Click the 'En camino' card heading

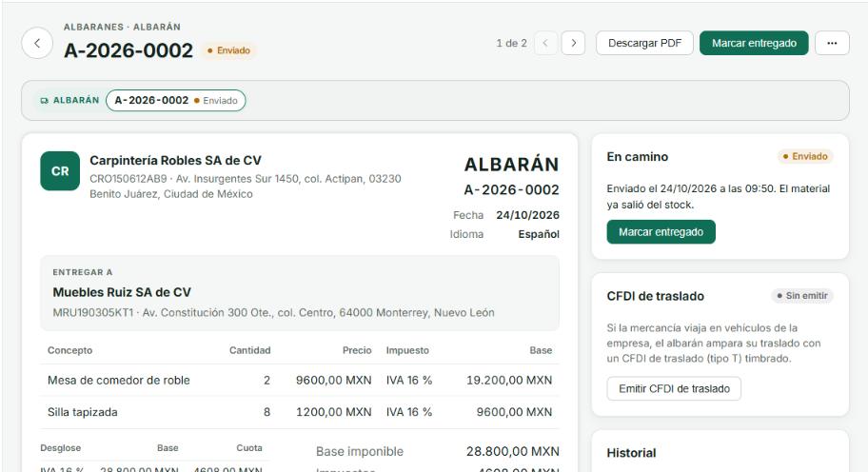click(637, 157)
